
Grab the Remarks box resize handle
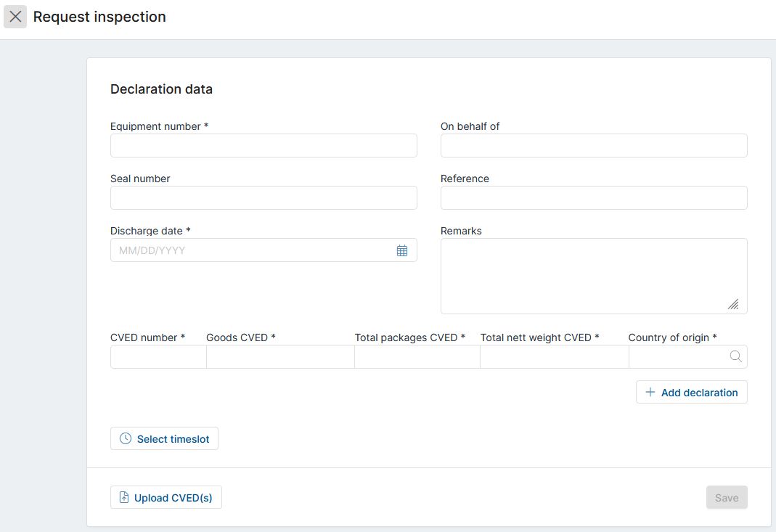coord(733,305)
